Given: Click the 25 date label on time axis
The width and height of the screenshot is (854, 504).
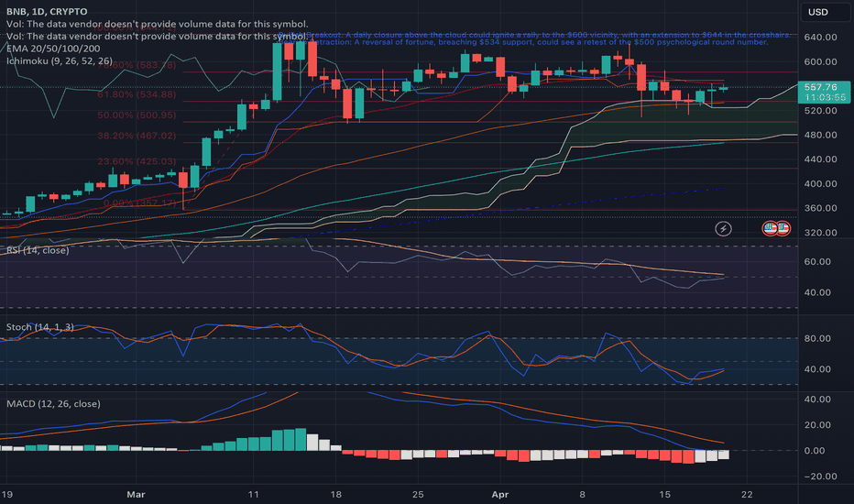Looking at the screenshot, I should [418, 495].
